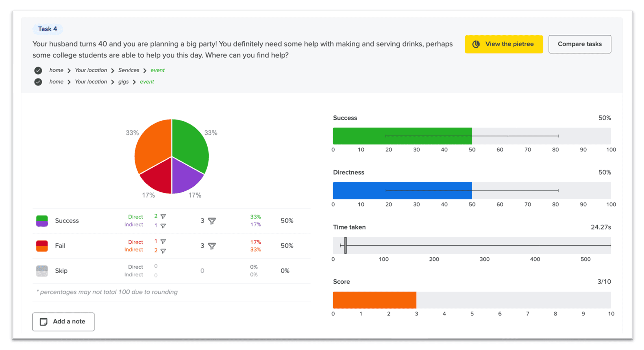Toggle checkmark for gigs event path
Image resolution: width=644 pixels, height=350 pixels.
pos(38,82)
